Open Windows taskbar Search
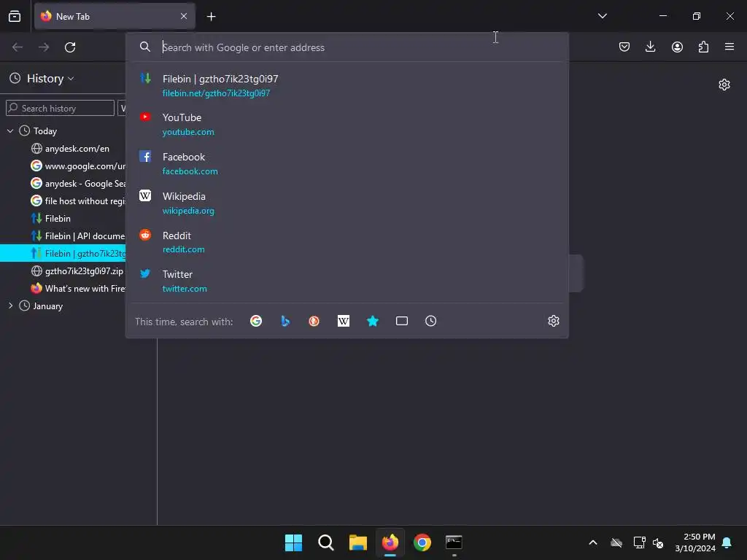The width and height of the screenshot is (747, 560). (326, 542)
